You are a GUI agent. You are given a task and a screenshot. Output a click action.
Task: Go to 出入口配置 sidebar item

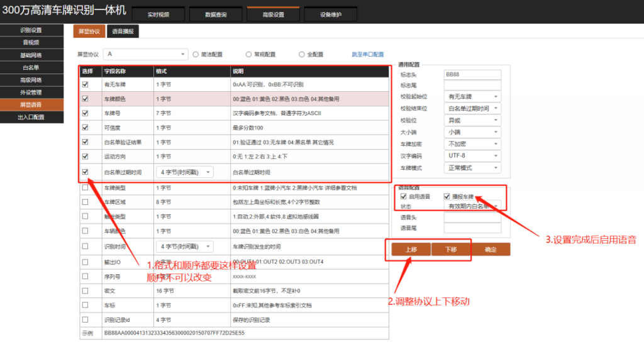coord(31,117)
